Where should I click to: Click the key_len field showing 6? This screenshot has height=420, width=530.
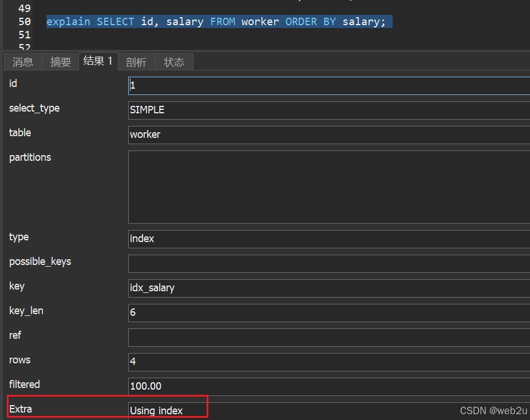(x=329, y=312)
